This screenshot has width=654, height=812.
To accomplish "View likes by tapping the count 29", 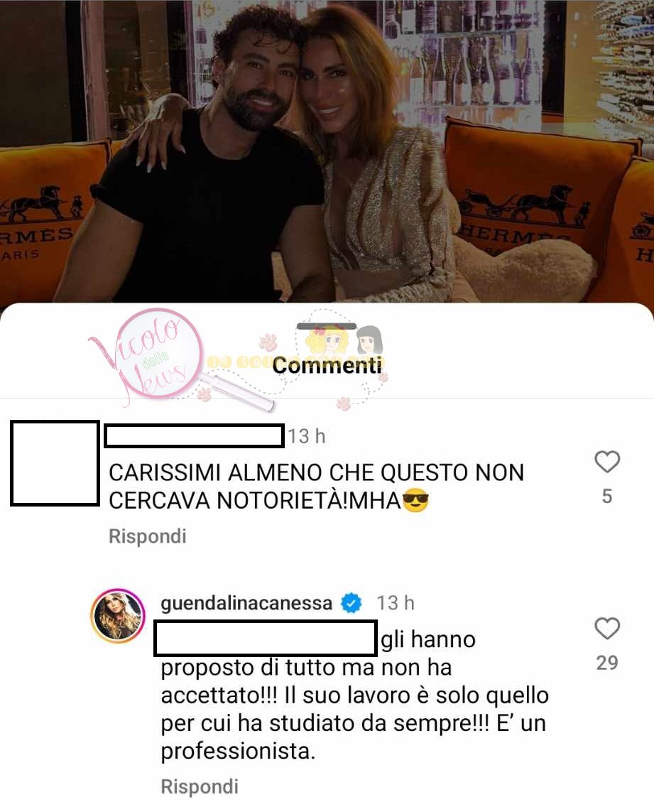I will pyautogui.click(x=607, y=662).
